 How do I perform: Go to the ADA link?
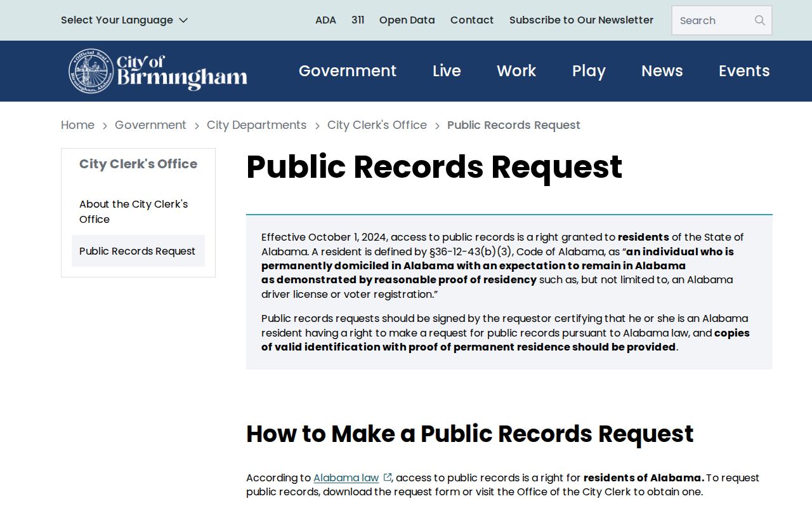tap(325, 20)
